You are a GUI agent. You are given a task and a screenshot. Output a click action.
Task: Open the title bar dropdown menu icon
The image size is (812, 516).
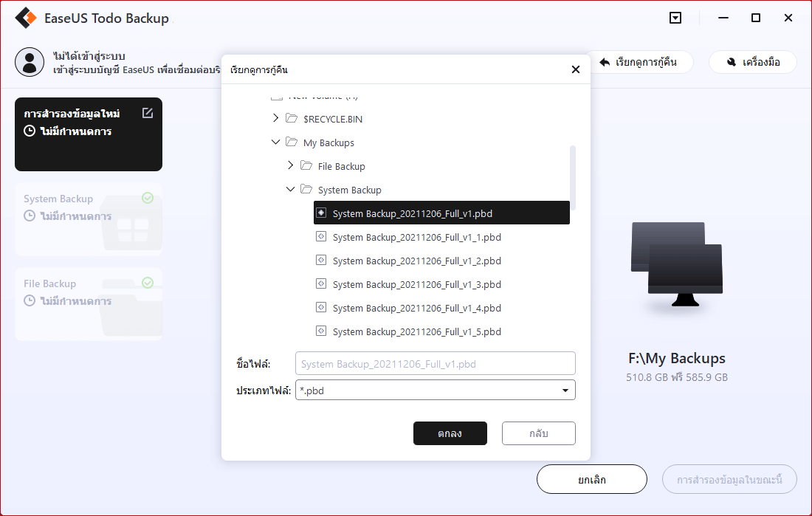coord(675,18)
